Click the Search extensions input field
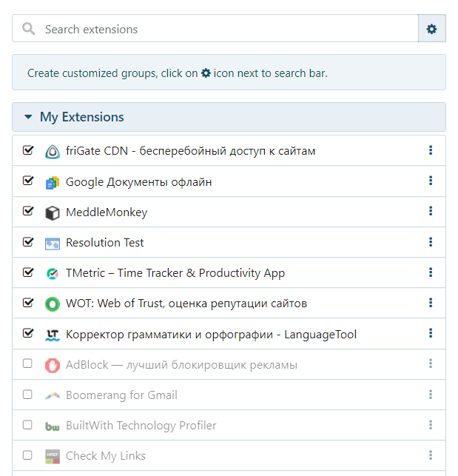The height and width of the screenshot is (476, 458). 215,28
